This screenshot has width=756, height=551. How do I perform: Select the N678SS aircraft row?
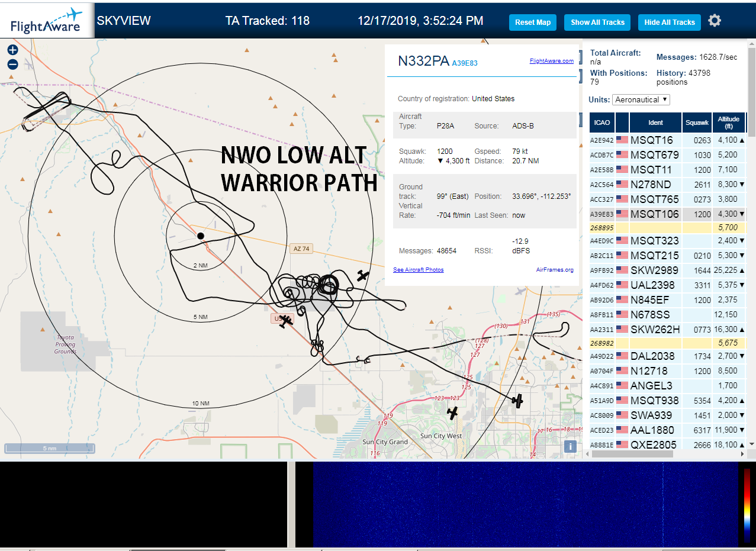[x=667, y=315]
